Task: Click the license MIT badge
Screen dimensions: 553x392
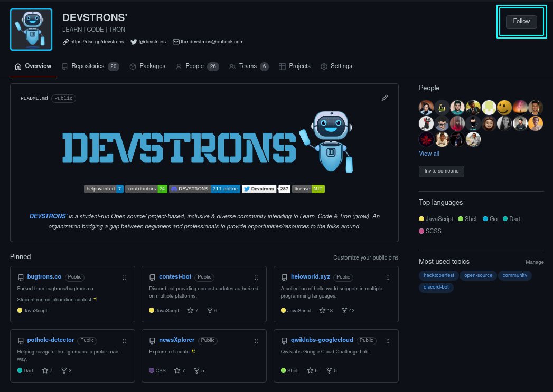Action: pyautogui.click(x=308, y=189)
